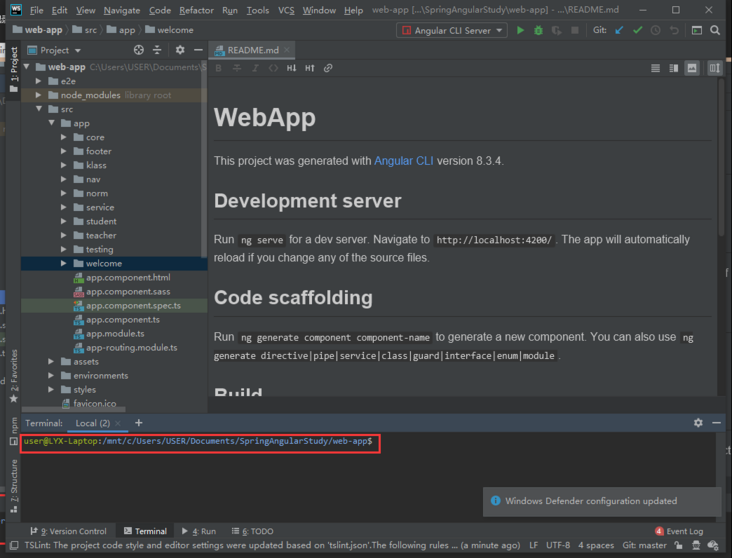Open the Event Log from status bar
The width and height of the screenshot is (732, 558).
click(x=679, y=531)
